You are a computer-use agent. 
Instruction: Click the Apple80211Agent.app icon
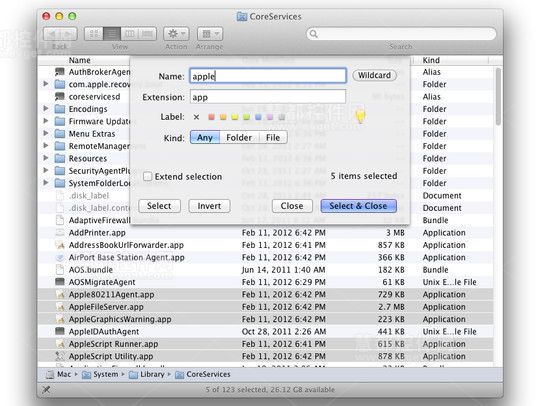click(60, 294)
